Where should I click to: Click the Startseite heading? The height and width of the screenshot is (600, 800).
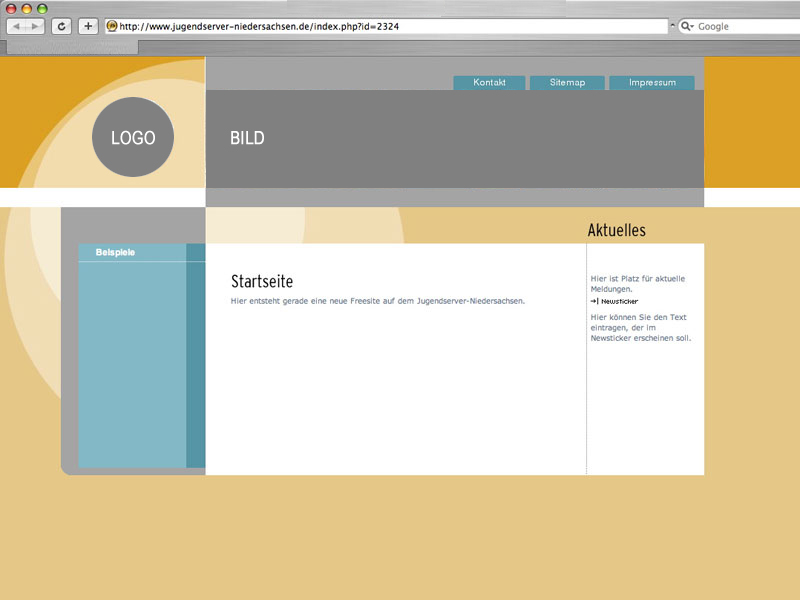tap(262, 282)
